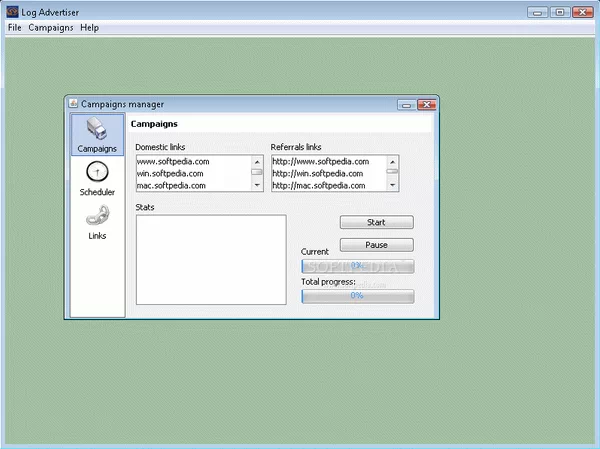Click Referrals links scroll up arrow
This screenshot has width=600, height=449.
392,162
